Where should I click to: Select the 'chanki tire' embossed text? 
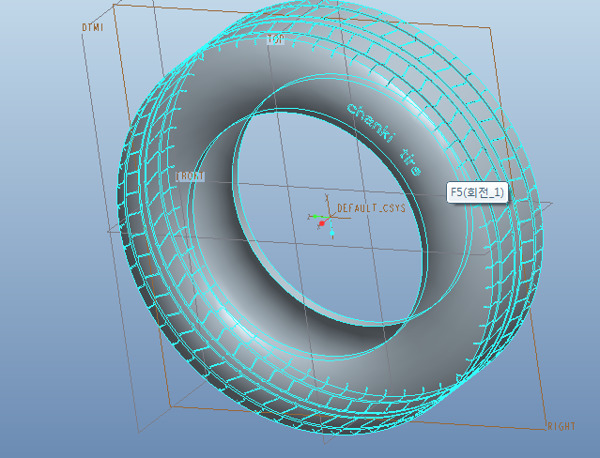385,139
